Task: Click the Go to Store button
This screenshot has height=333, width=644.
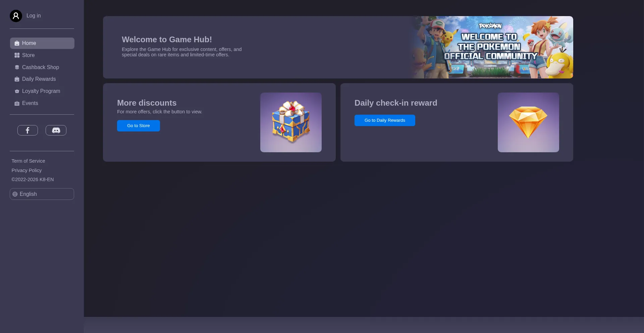Action: point(139,126)
